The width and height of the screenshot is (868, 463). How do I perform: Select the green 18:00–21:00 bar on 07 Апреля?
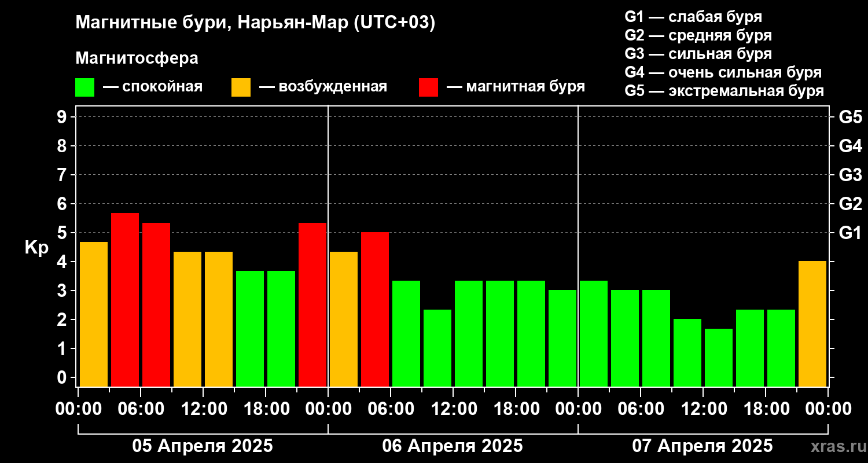[781, 348]
